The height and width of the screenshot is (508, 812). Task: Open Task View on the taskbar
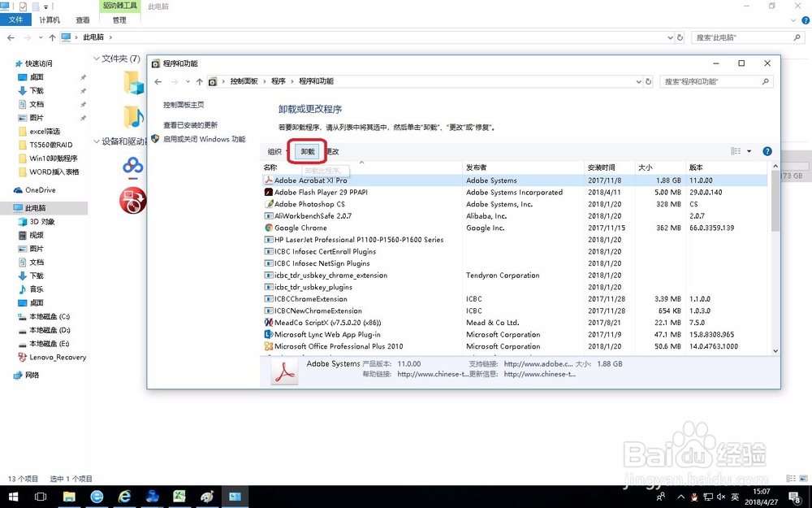click(x=41, y=497)
